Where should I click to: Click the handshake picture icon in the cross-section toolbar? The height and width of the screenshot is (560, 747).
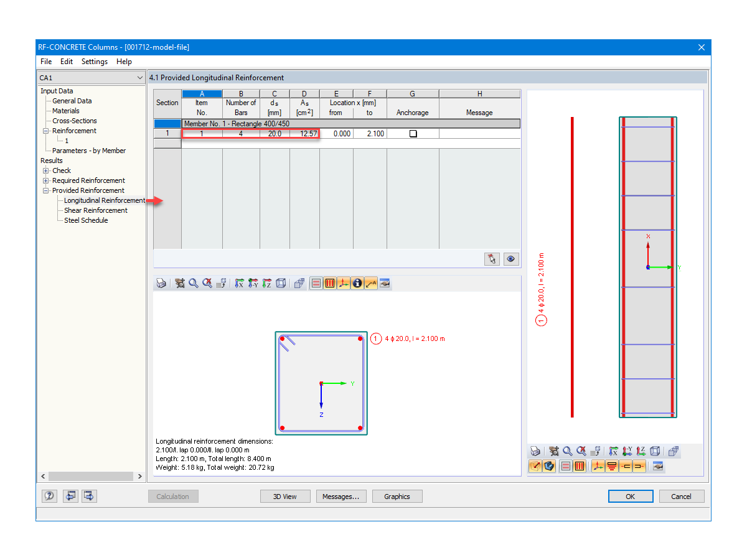coord(385,283)
